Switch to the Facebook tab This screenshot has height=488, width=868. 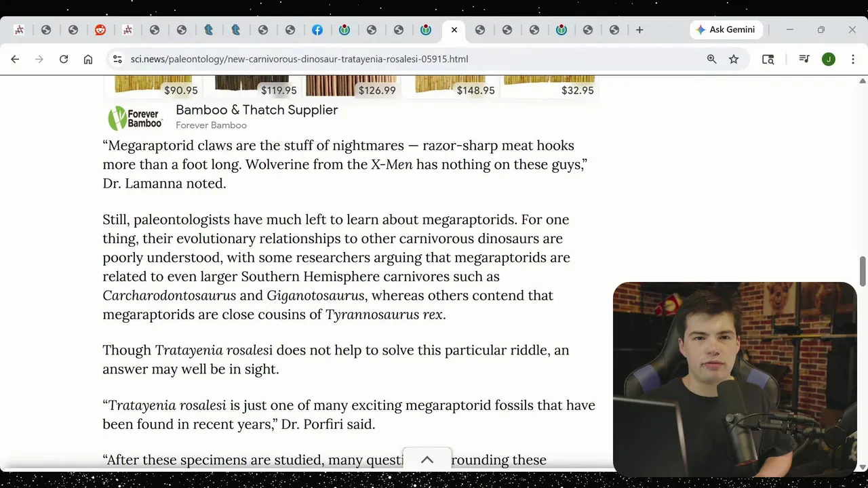[317, 30]
